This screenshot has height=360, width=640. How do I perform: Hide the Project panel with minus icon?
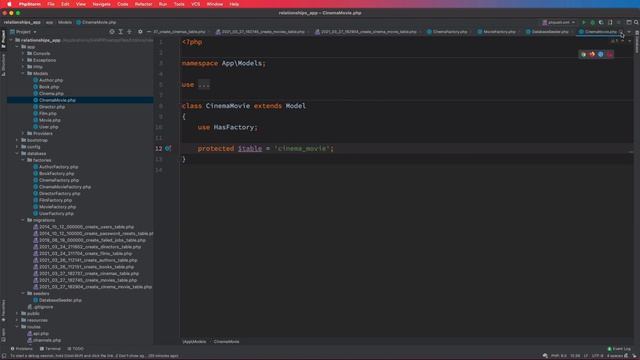point(149,31)
